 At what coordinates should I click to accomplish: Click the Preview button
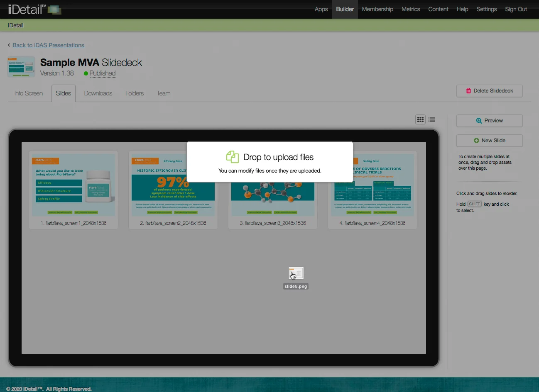(x=489, y=121)
